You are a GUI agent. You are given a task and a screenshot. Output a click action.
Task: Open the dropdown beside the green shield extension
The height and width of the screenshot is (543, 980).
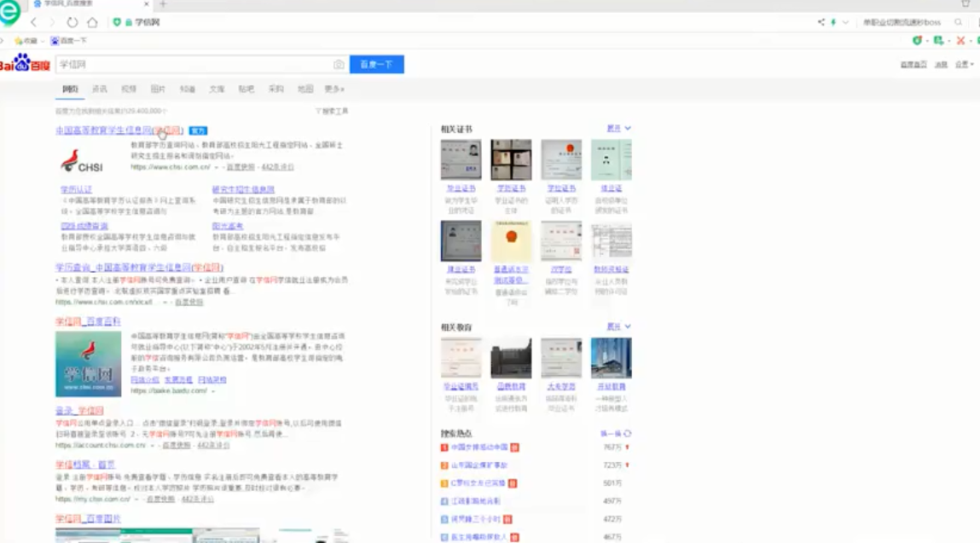point(927,41)
